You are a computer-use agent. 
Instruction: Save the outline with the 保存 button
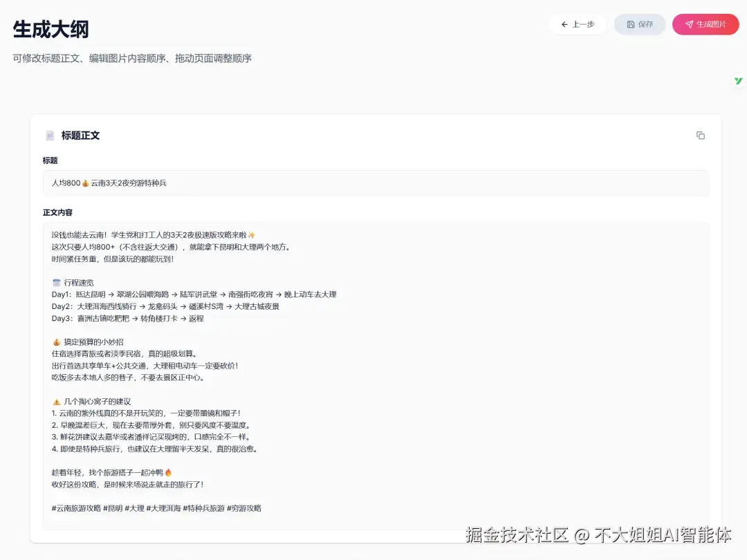pos(639,24)
